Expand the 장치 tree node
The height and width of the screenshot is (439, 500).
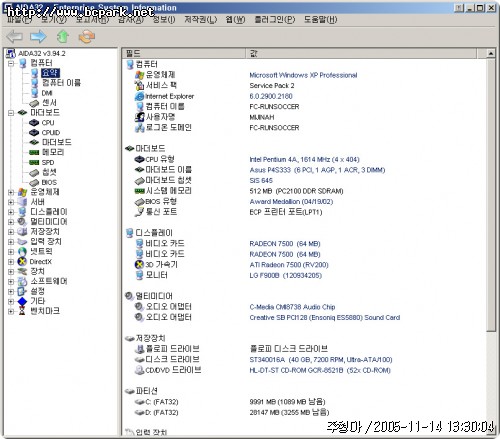pos(11,272)
